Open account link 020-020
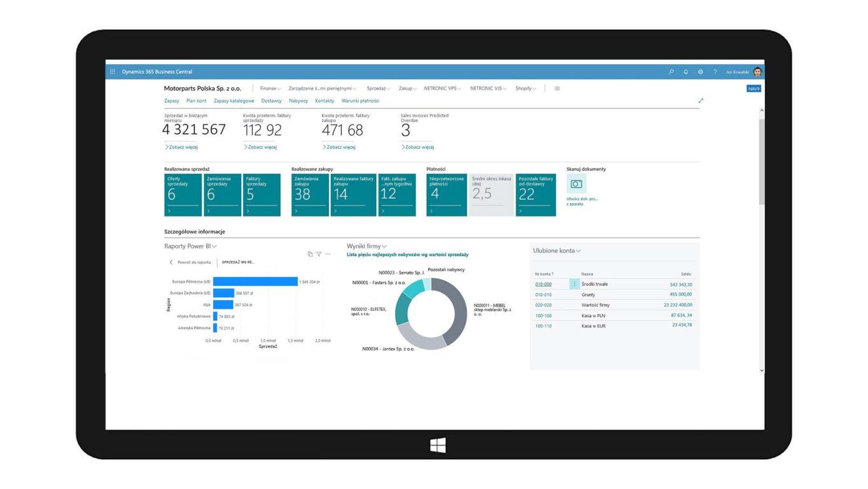This screenshot has width=868, height=489. coord(543,305)
